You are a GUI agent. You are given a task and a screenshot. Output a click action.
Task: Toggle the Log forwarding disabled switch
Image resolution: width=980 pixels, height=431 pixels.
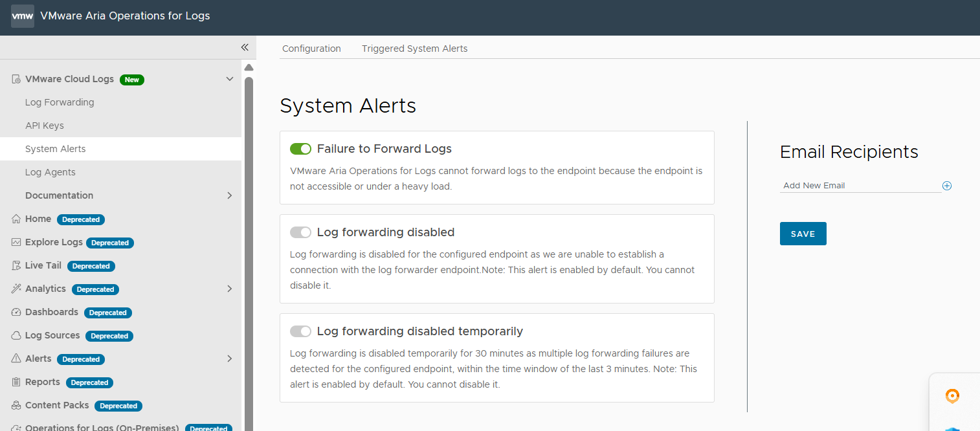(301, 232)
